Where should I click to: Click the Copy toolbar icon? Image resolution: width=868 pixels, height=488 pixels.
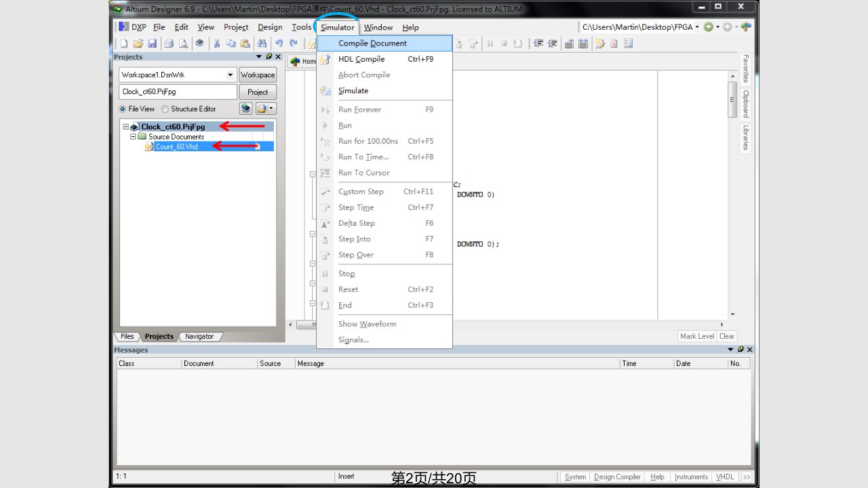[x=231, y=43]
